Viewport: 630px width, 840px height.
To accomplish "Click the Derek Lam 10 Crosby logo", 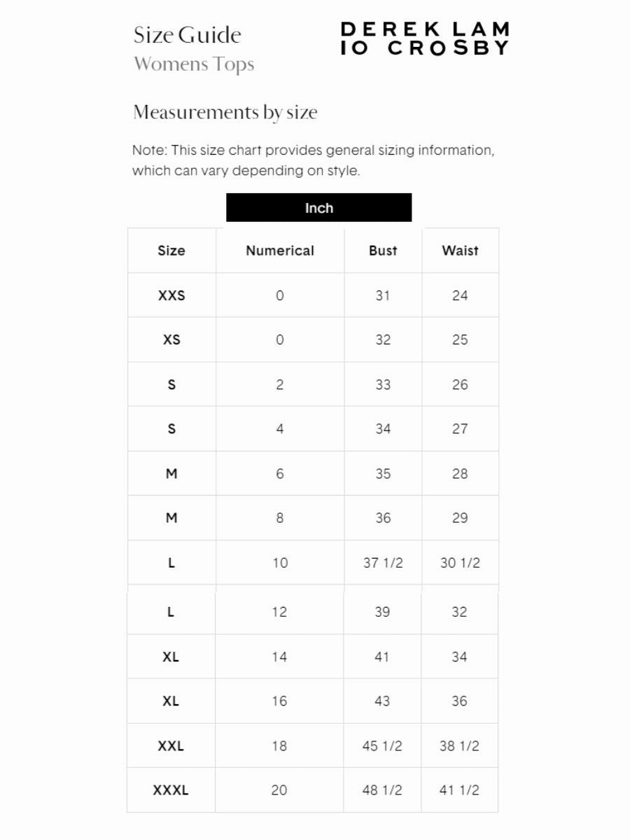I will click(x=425, y=38).
